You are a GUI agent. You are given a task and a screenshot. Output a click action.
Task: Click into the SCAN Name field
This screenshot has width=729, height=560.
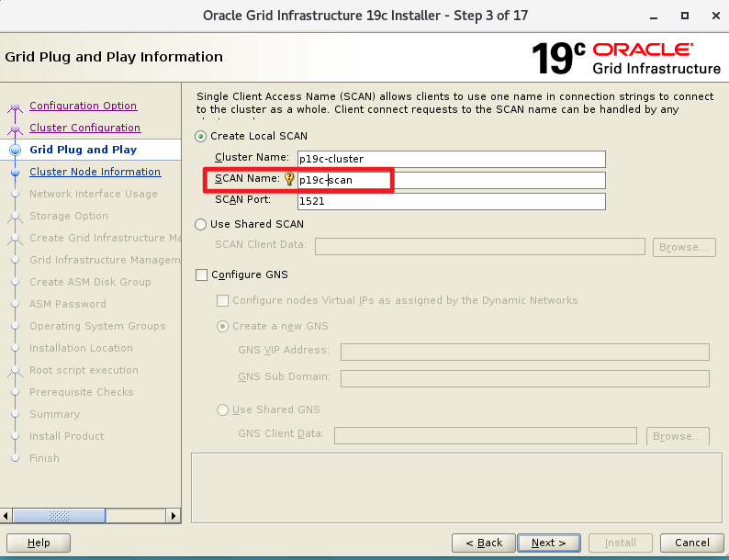(x=452, y=180)
